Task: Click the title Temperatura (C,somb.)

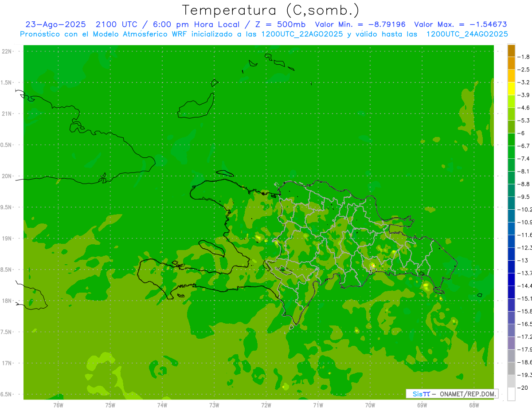Action: tap(271, 10)
